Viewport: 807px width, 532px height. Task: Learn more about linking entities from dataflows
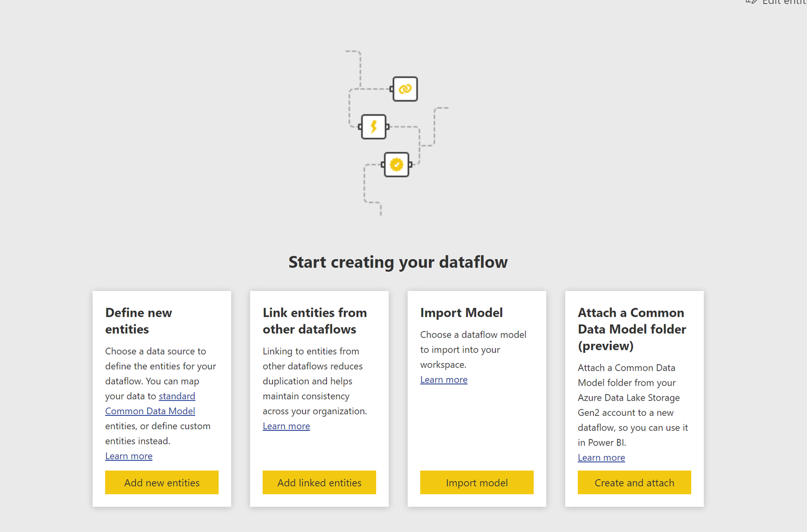[x=286, y=425]
